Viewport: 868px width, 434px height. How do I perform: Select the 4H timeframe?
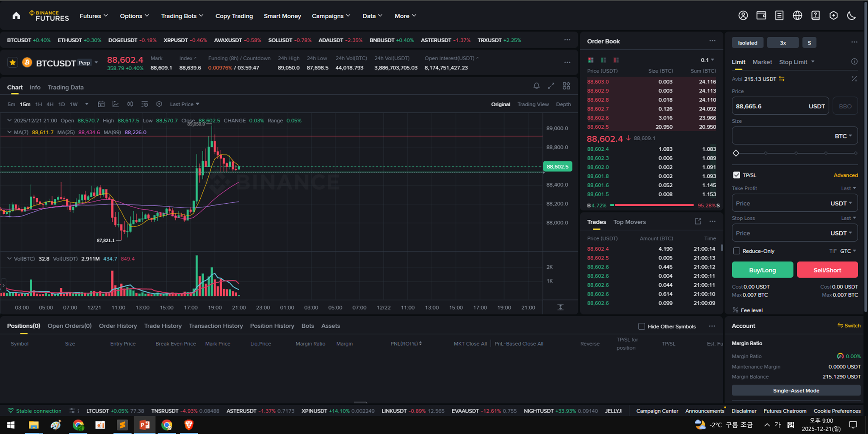[x=50, y=104]
